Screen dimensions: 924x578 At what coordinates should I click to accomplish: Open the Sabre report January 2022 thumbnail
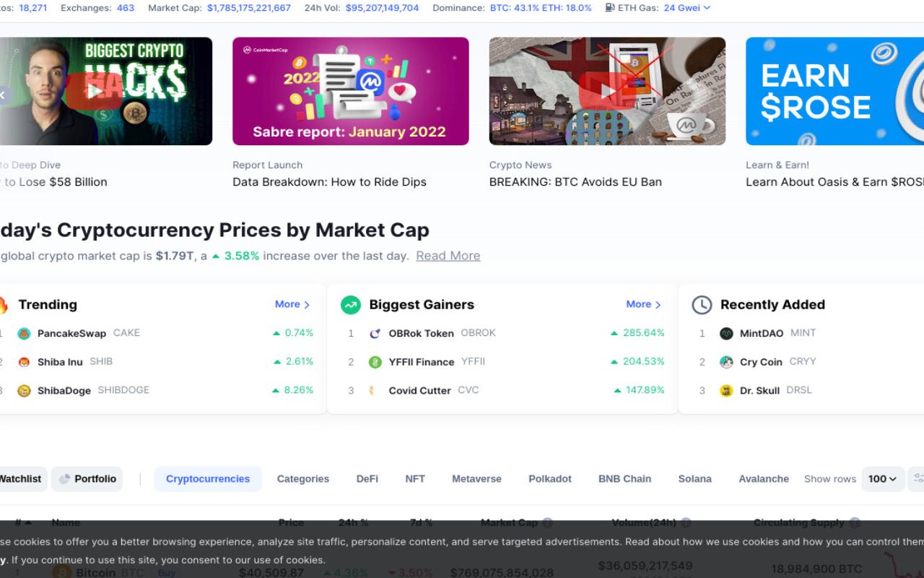(x=351, y=91)
